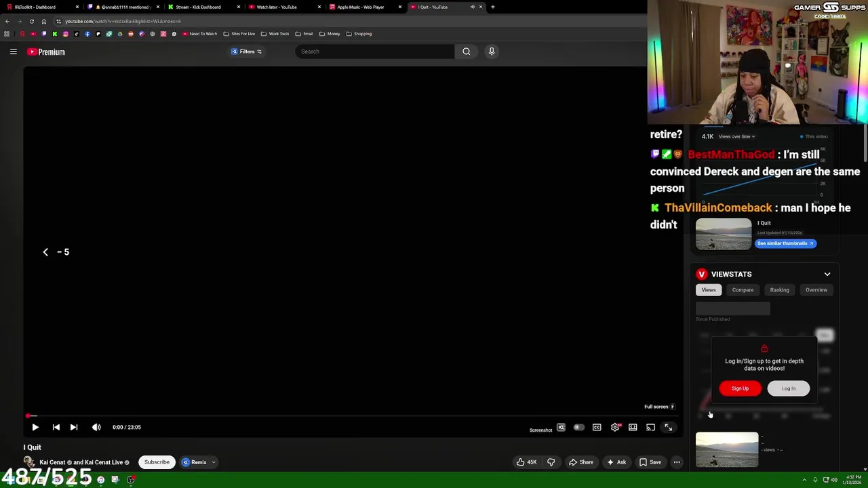This screenshot has height=488, width=868.
Task: Click the YouTube Premium logo
Action: [x=46, y=52]
